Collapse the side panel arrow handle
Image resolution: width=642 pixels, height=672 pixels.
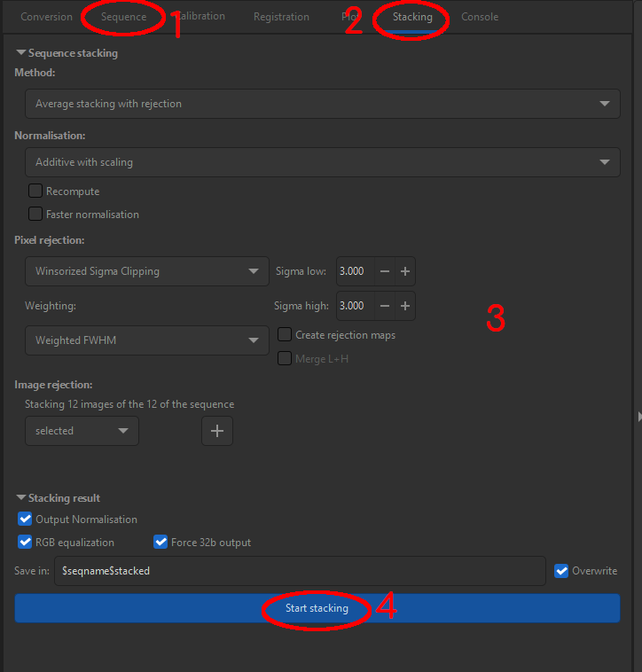tap(638, 416)
